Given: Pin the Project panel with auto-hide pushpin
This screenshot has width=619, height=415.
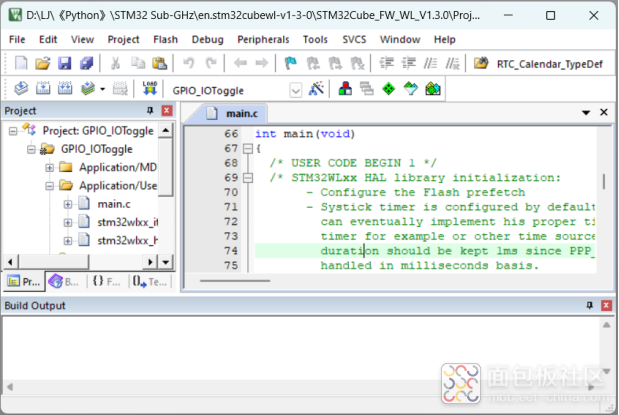Looking at the screenshot, I should tap(151, 110).
